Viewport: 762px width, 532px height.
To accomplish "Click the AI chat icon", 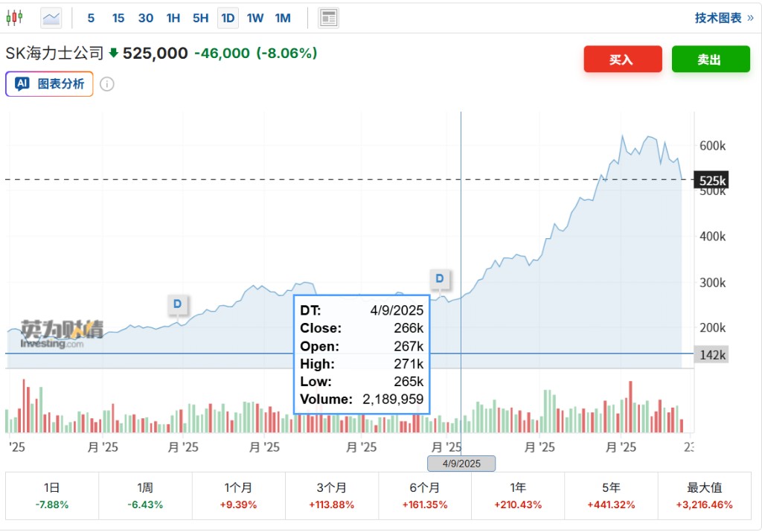I will pos(22,84).
